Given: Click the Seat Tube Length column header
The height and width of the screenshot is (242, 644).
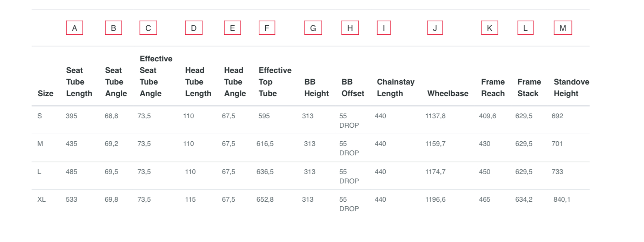Looking at the screenshot, I should click(79, 82).
